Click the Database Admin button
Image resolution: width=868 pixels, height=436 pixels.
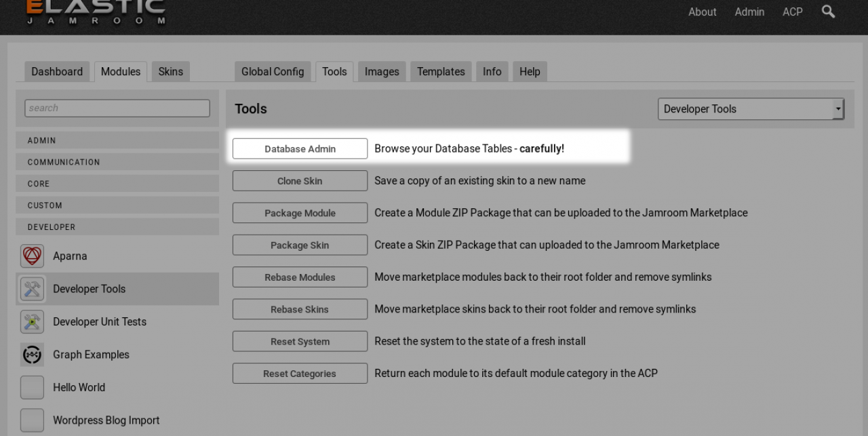coord(300,148)
